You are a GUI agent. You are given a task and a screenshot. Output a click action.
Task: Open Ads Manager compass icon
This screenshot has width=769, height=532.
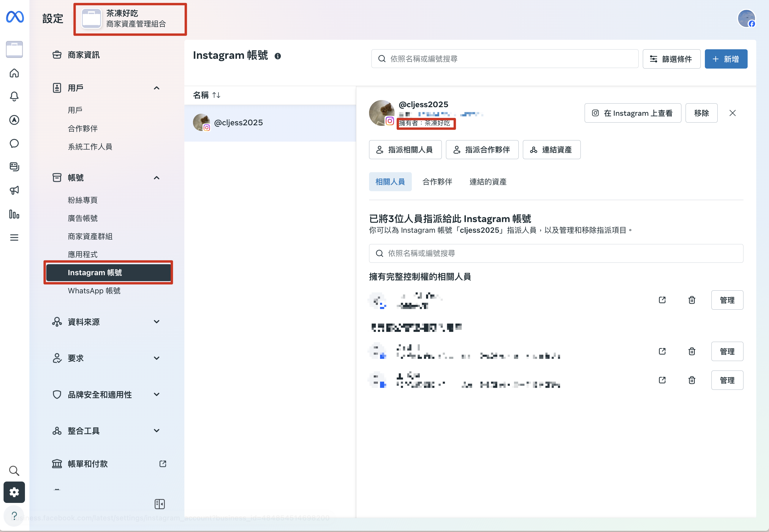click(14, 120)
